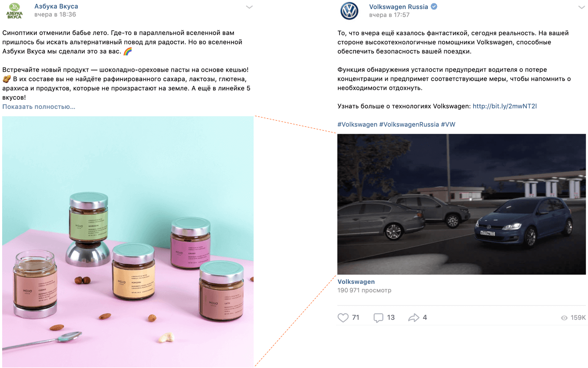Click the Азбука Вкуса avatar logo
Viewport: 588px width, 368px height.
click(x=14, y=11)
